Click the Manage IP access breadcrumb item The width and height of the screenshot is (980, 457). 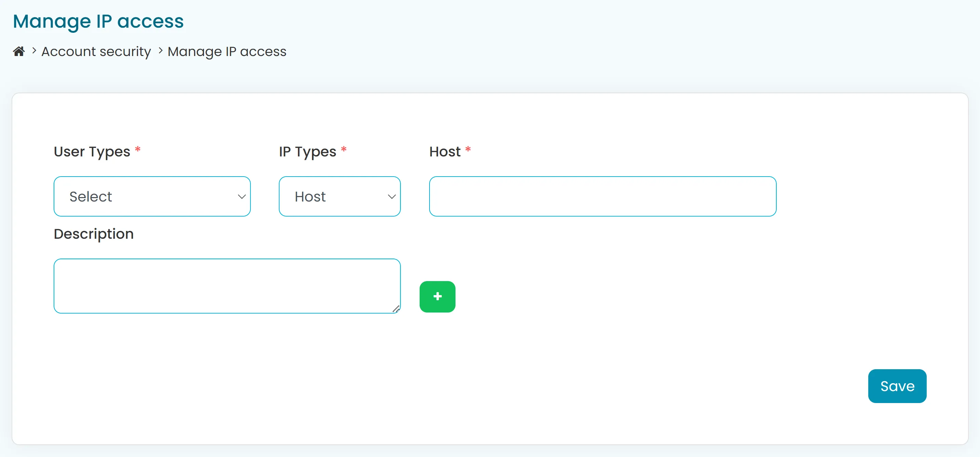point(227,51)
